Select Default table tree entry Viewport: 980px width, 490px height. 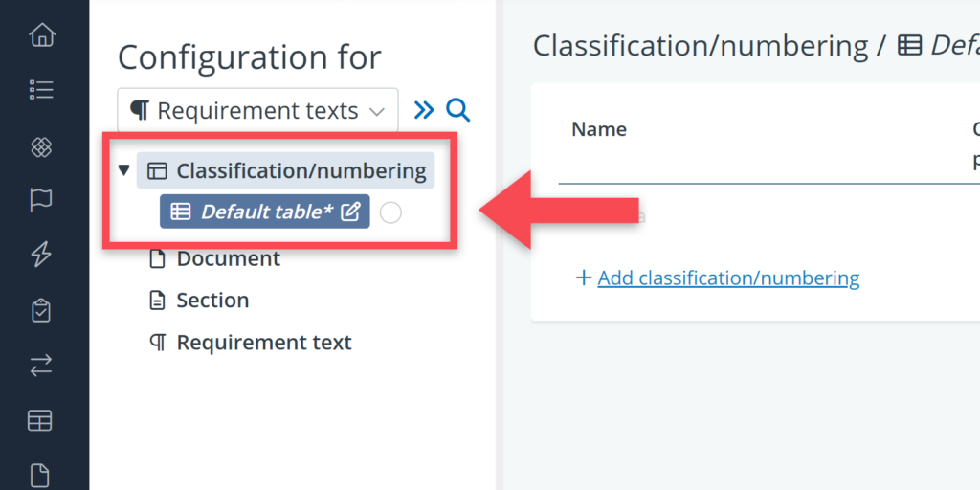click(x=264, y=212)
